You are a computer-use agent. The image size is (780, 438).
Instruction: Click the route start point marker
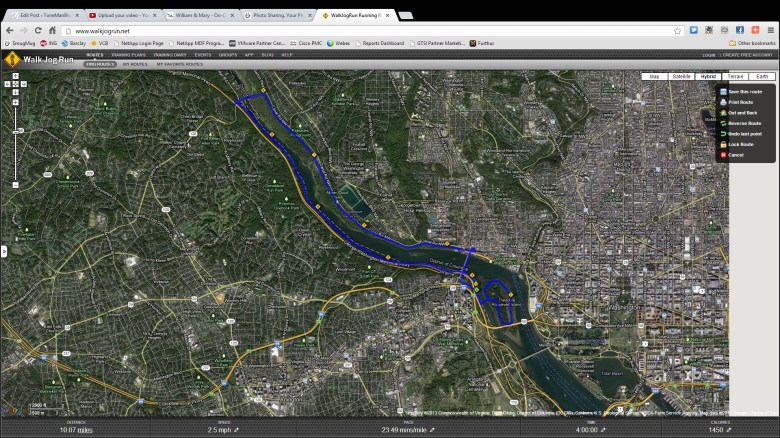click(477, 290)
